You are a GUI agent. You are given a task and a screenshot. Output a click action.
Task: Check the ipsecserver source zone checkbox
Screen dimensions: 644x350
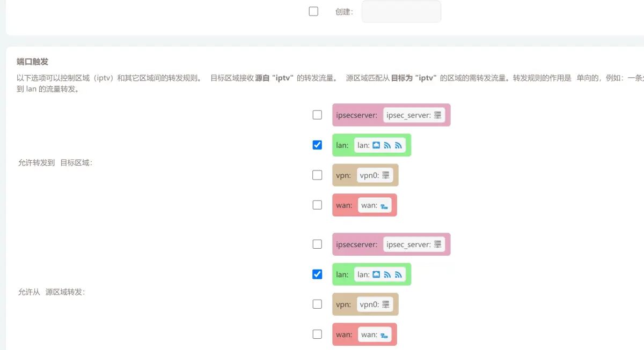pyautogui.click(x=317, y=244)
